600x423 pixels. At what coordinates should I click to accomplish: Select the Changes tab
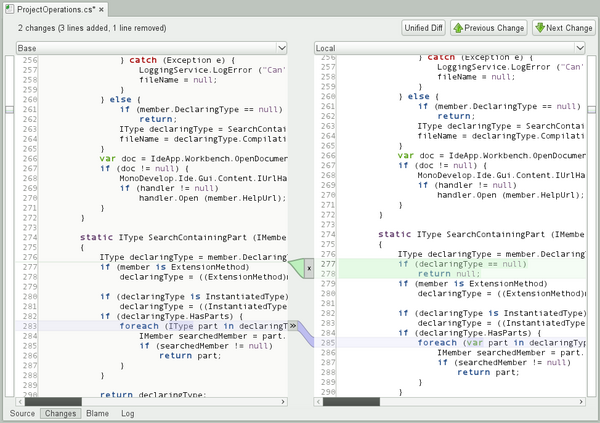(60, 414)
